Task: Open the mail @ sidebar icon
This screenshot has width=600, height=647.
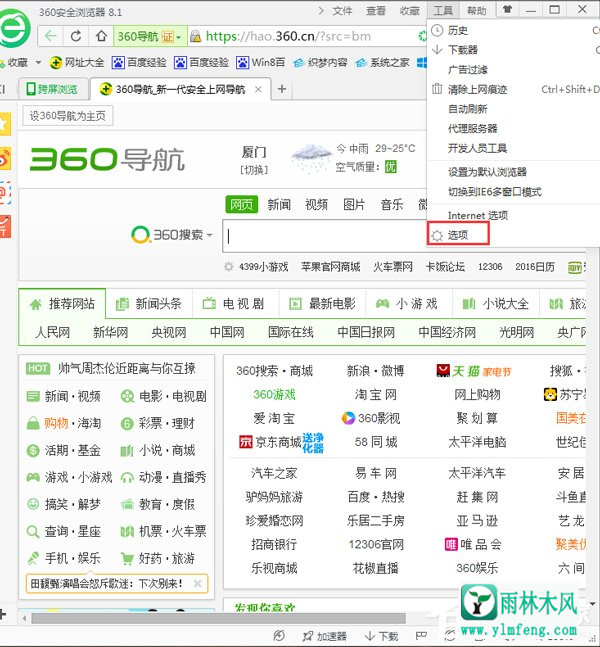Action: [4, 193]
